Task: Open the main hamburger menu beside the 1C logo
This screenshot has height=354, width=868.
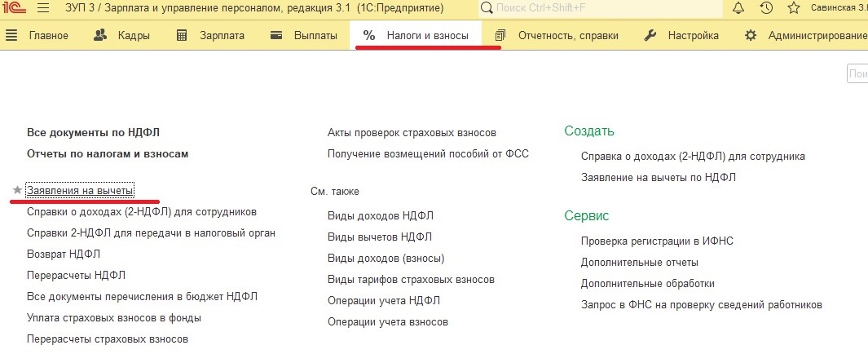Action: 43,8
